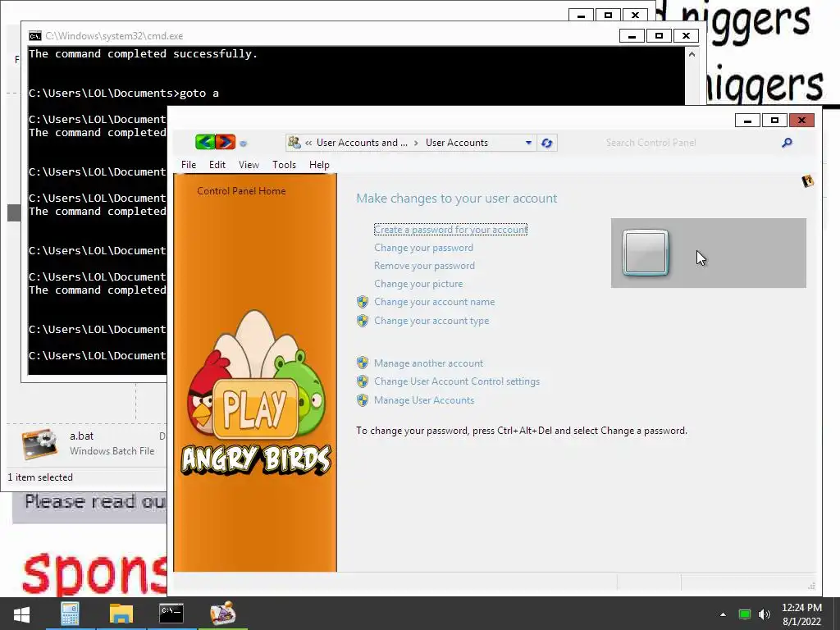The width and height of the screenshot is (840, 630).
Task: Open the Tools menu
Action: (x=284, y=164)
